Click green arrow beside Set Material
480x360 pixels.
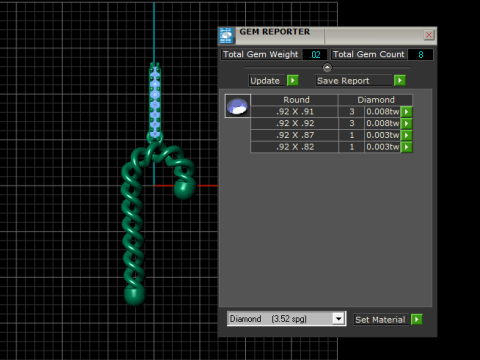pos(417,320)
